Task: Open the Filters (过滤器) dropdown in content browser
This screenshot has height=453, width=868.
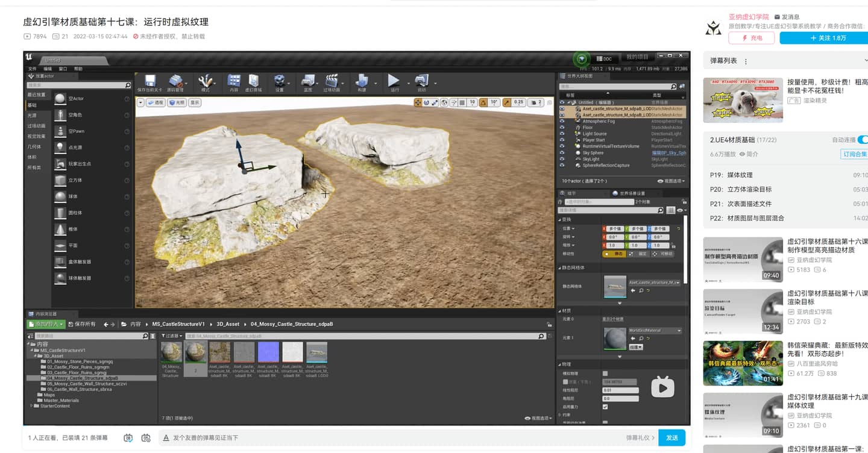Action: pyautogui.click(x=171, y=336)
